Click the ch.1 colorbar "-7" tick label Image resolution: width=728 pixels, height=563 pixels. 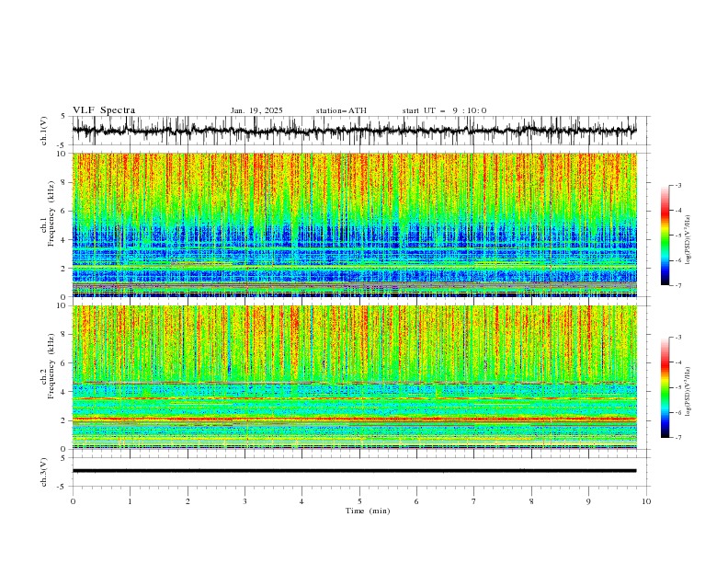pyautogui.click(x=677, y=285)
